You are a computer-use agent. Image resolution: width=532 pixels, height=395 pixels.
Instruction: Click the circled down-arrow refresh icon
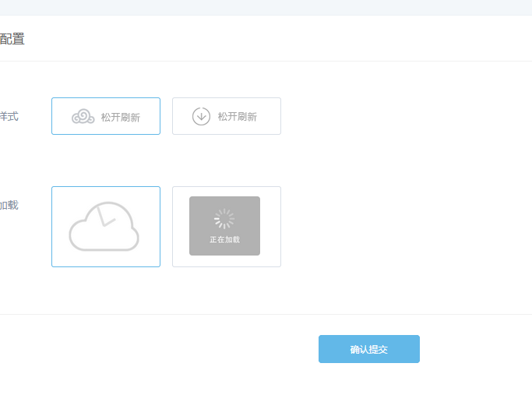(201, 117)
